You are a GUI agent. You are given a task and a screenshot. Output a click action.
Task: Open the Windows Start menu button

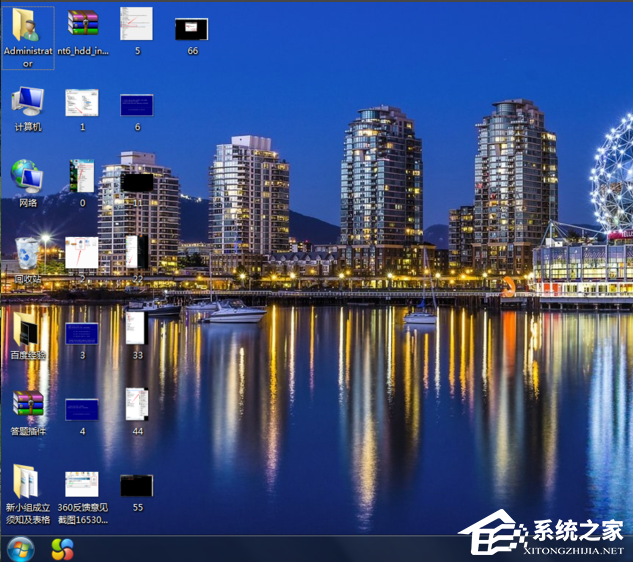point(20,549)
